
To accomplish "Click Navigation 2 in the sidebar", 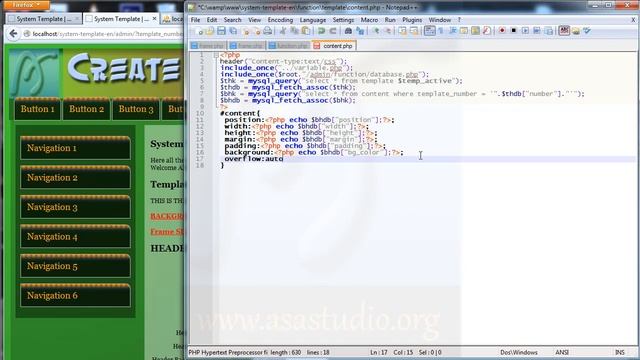I will [76, 178].
